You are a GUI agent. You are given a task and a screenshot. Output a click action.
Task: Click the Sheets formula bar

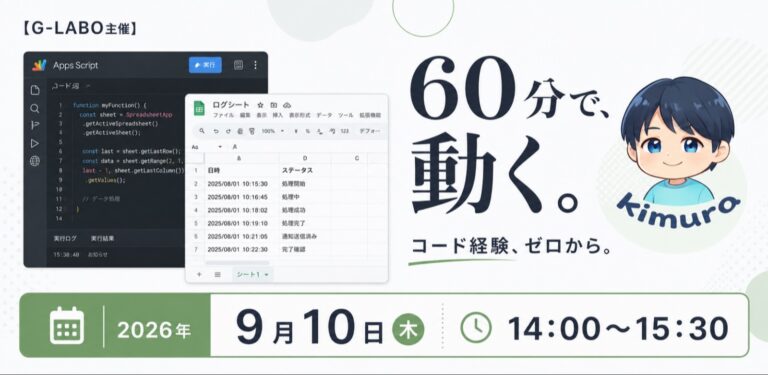pos(309,147)
